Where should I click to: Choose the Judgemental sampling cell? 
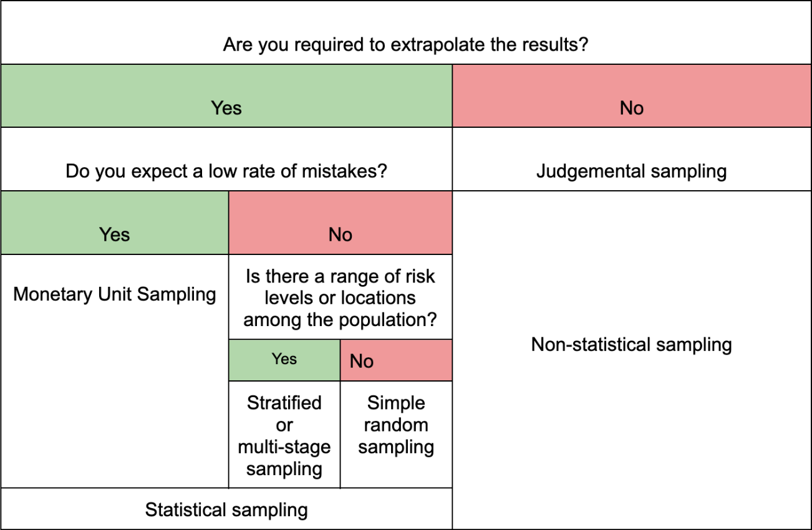coord(631,171)
